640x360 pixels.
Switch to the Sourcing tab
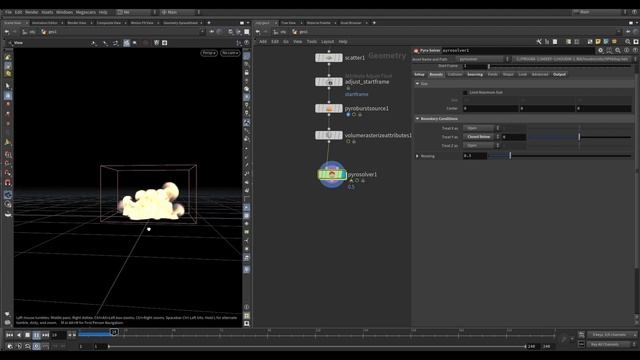pos(475,74)
